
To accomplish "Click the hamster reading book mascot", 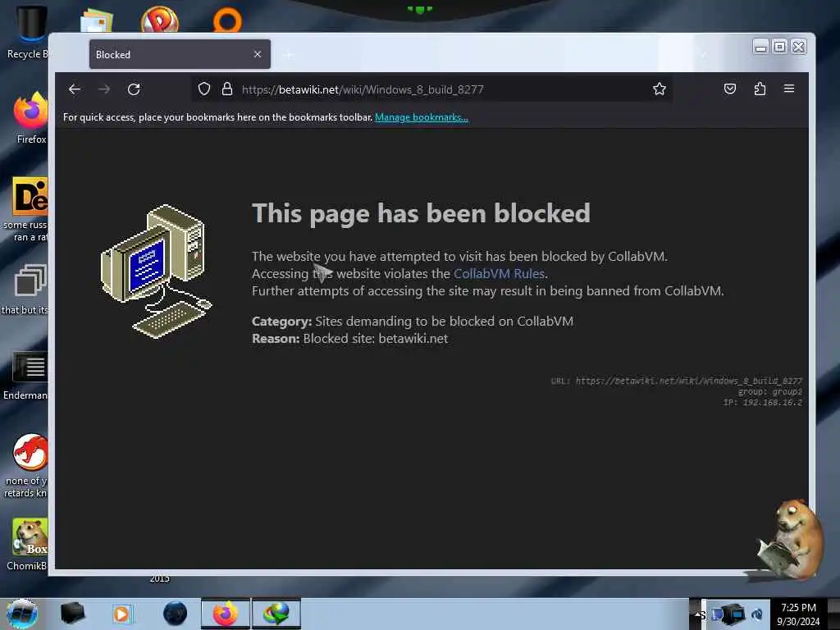I will 788,540.
